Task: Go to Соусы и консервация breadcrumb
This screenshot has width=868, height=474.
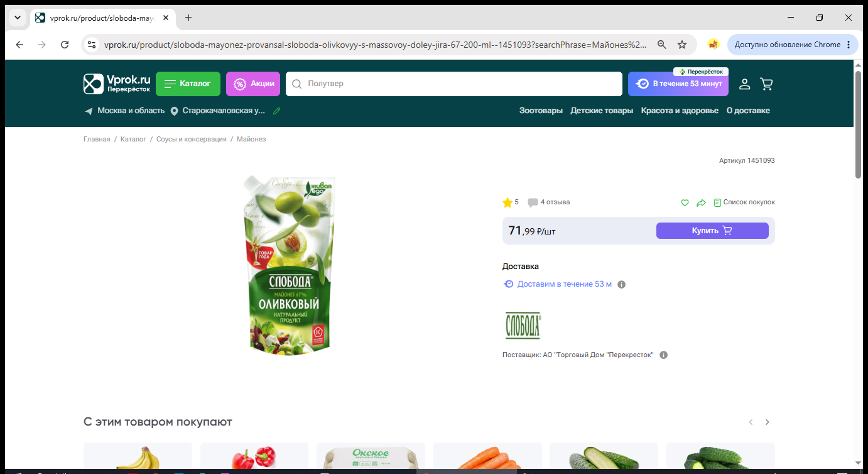Action: [192, 139]
